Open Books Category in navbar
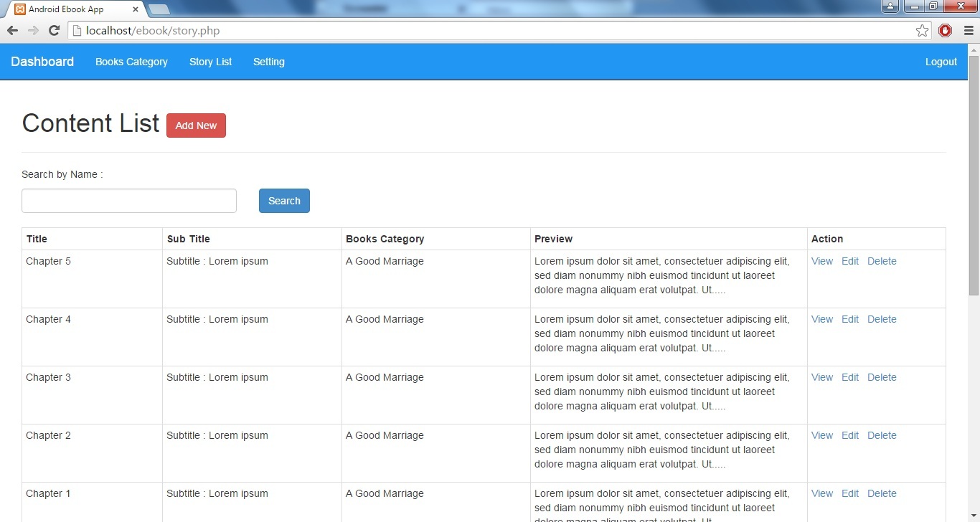 point(131,62)
